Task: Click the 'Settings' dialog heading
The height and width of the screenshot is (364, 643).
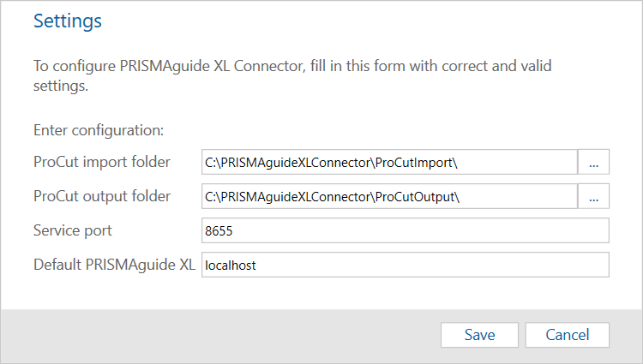Action: click(x=68, y=21)
